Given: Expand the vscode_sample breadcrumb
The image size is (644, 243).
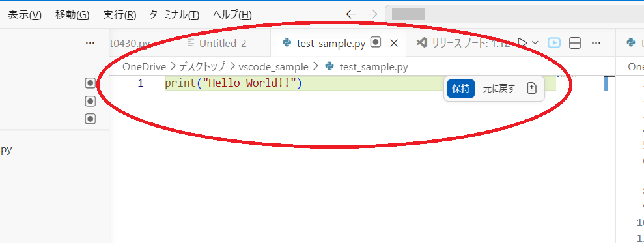Looking at the screenshot, I should pos(273,66).
